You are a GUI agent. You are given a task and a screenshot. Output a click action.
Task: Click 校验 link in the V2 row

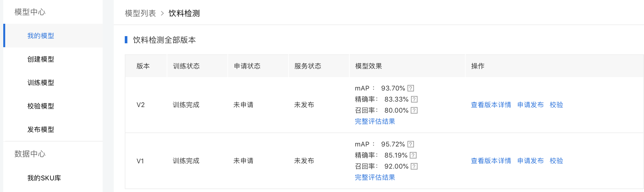coord(556,105)
